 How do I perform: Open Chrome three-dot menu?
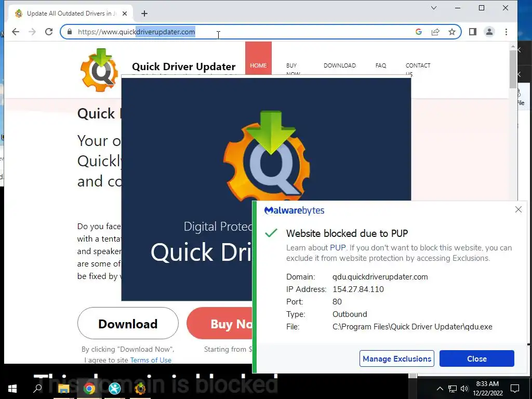point(506,32)
